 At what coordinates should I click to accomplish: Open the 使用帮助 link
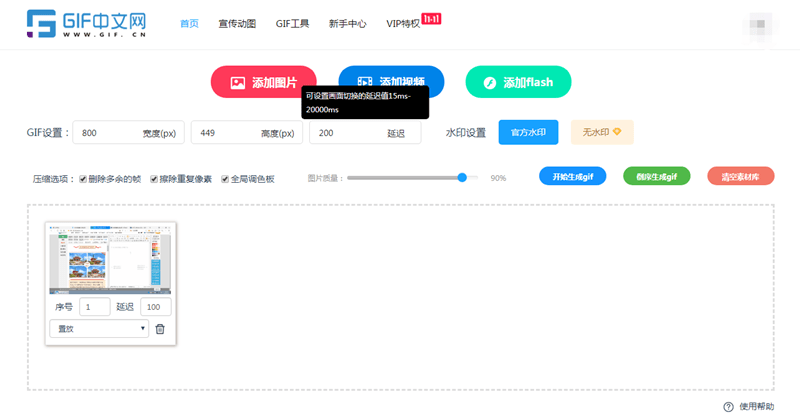pyautogui.click(x=756, y=407)
